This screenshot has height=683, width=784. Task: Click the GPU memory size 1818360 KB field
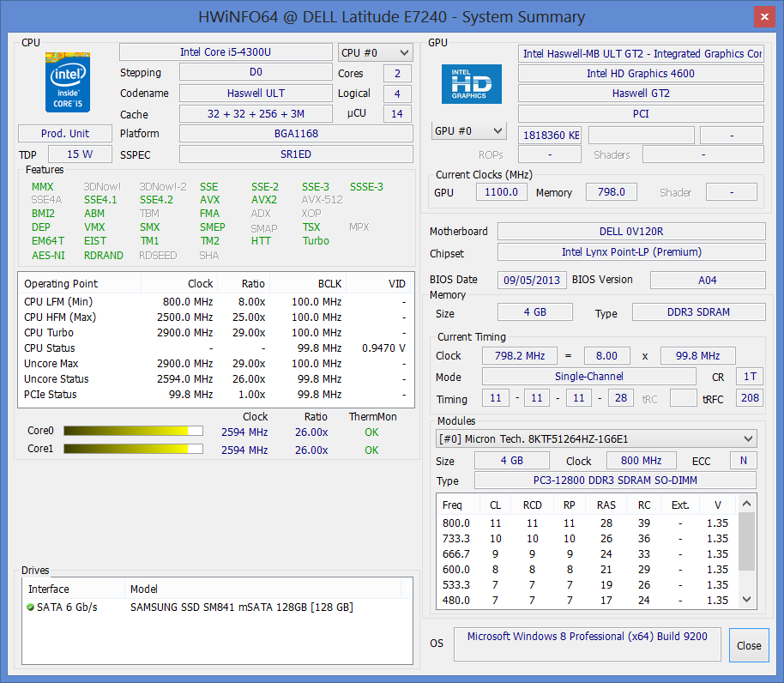(550, 135)
